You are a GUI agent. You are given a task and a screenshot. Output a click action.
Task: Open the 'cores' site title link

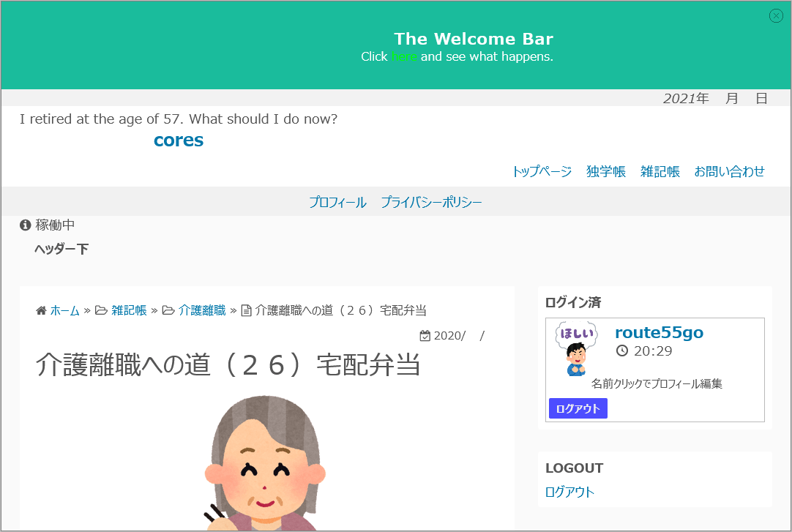[179, 141]
